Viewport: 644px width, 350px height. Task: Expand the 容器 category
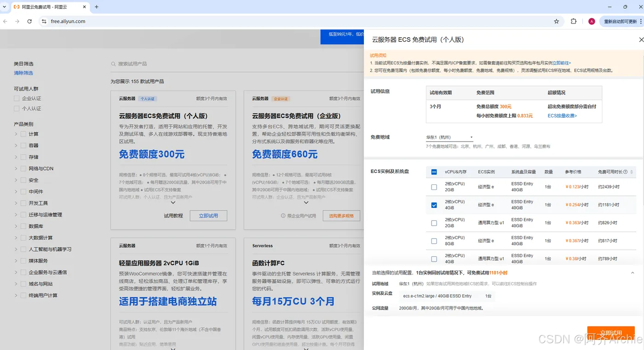(16, 145)
